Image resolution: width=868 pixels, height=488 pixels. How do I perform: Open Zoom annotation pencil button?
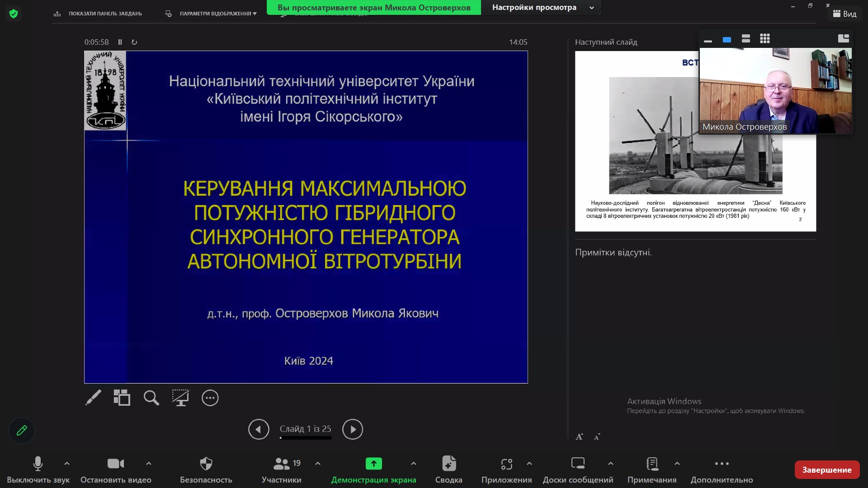22,431
